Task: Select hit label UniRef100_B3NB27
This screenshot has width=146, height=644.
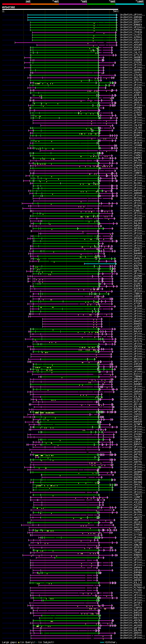Action: pyautogui.click(x=131, y=211)
